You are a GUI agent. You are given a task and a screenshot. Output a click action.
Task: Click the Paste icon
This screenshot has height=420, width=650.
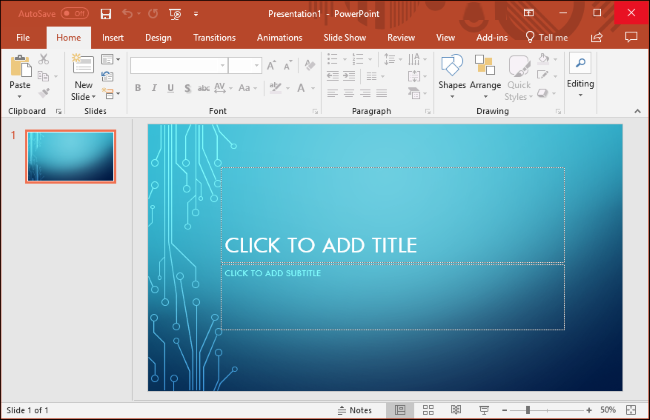coord(20,74)
